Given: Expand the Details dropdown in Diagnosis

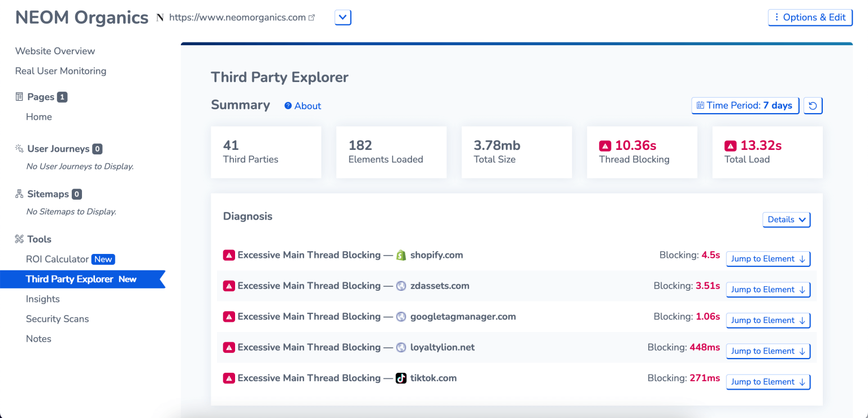Looking at the screenshot, I should [x=786, y=219].
